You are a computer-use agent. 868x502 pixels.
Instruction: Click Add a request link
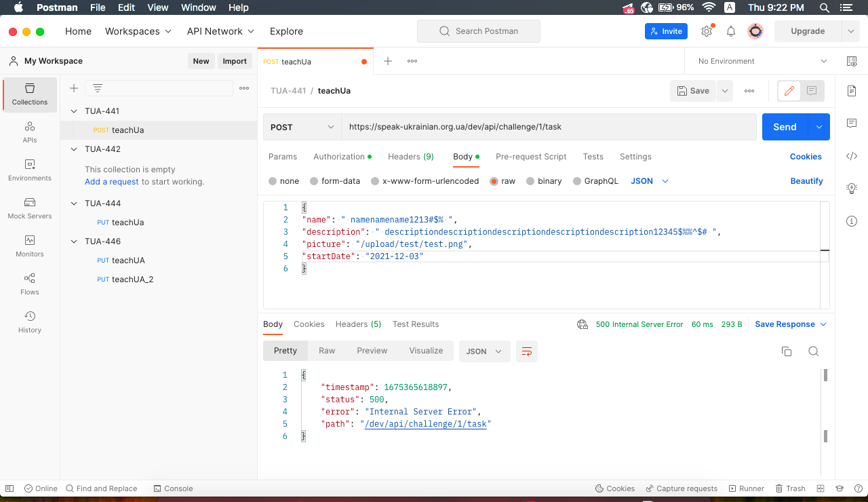(112, 182)
